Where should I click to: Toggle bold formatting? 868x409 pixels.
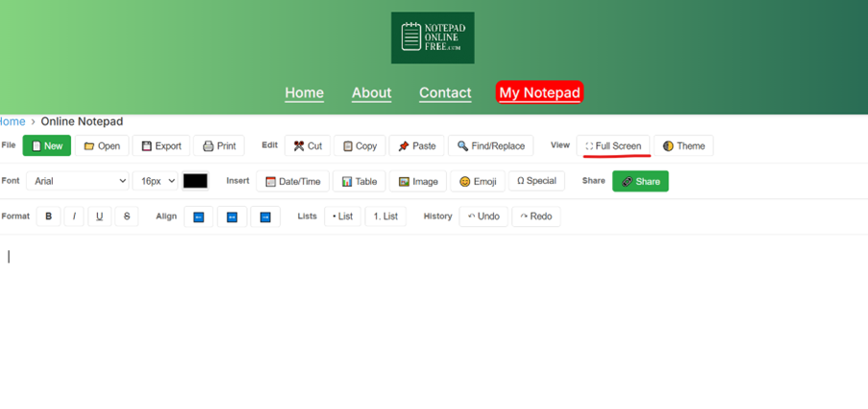(x=49, y=217)
